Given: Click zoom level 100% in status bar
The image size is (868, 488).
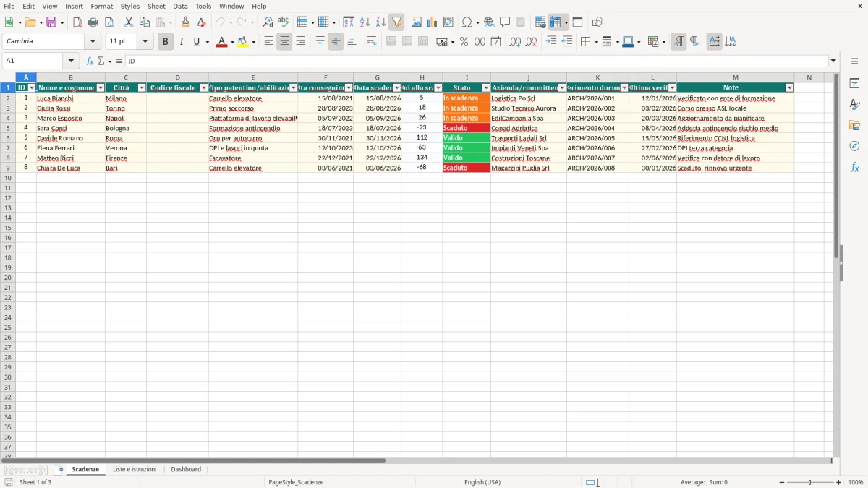Looking at the screenshot, I should click(856, 482).
